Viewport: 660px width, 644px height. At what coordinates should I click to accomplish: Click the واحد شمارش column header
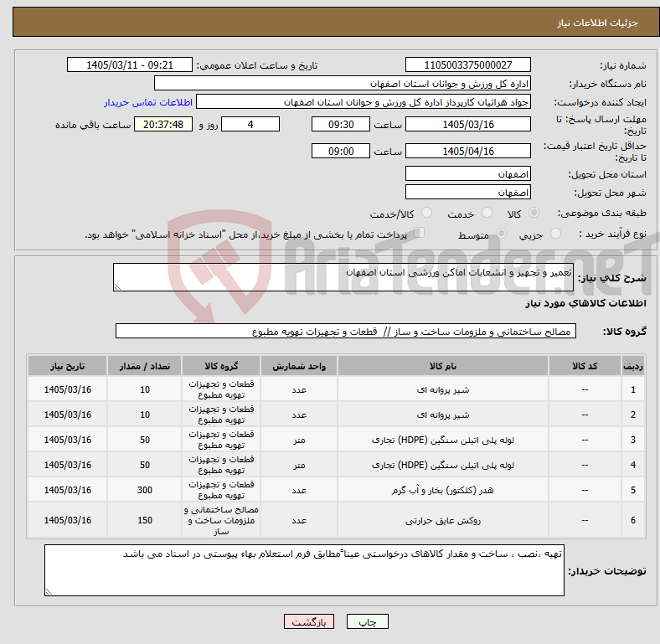click(299, 366)
